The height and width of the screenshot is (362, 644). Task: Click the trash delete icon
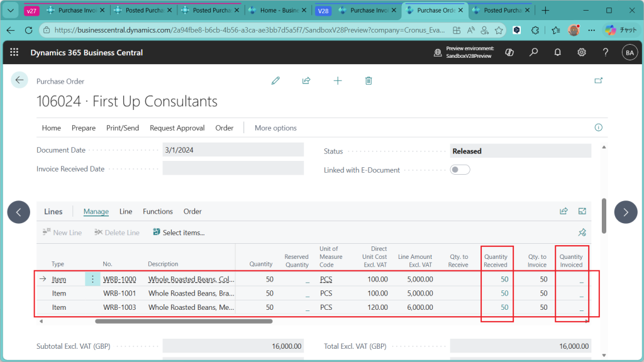[369, 80]
